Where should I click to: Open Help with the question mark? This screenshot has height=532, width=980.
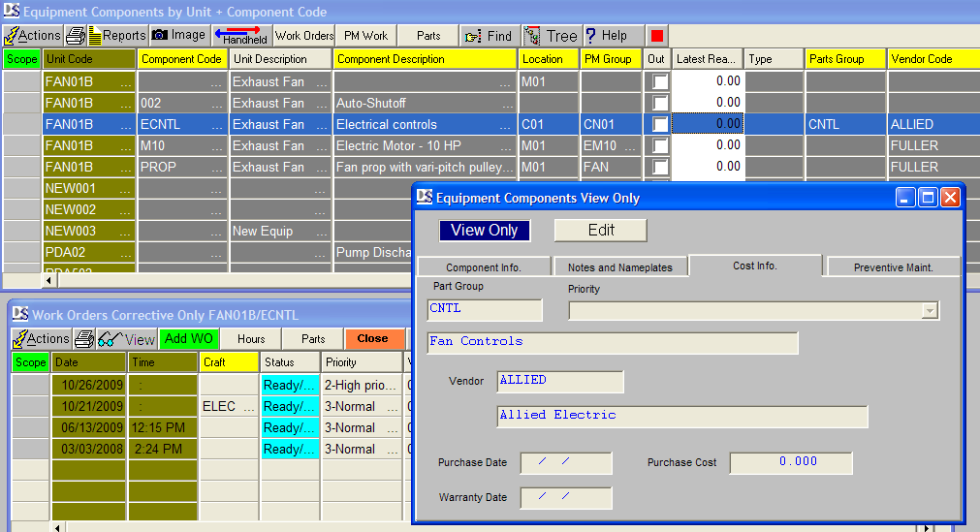[x=606, y=36]
